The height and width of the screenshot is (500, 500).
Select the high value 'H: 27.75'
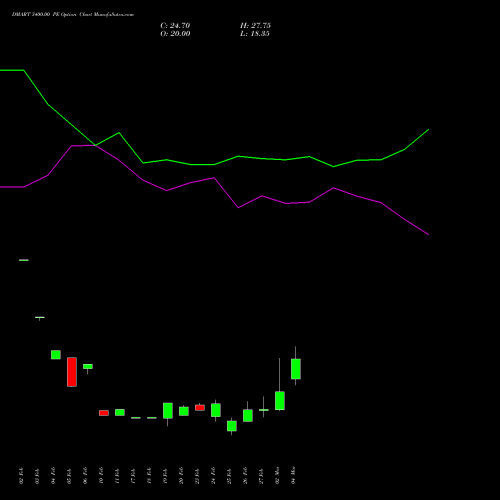click(x=255, y=26)
